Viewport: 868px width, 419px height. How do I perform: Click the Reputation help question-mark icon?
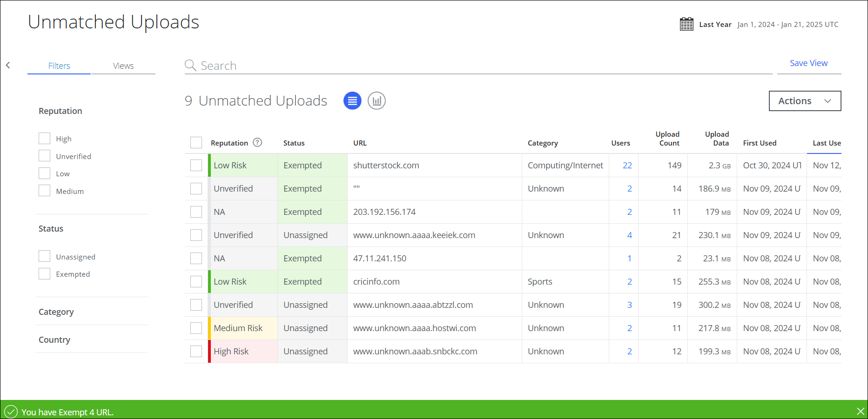[257, 143]
